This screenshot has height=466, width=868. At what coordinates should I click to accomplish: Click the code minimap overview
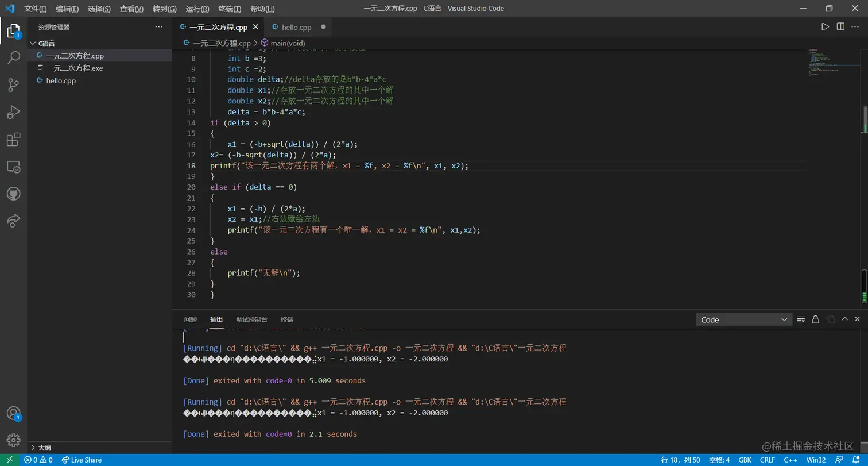(834, 63)
